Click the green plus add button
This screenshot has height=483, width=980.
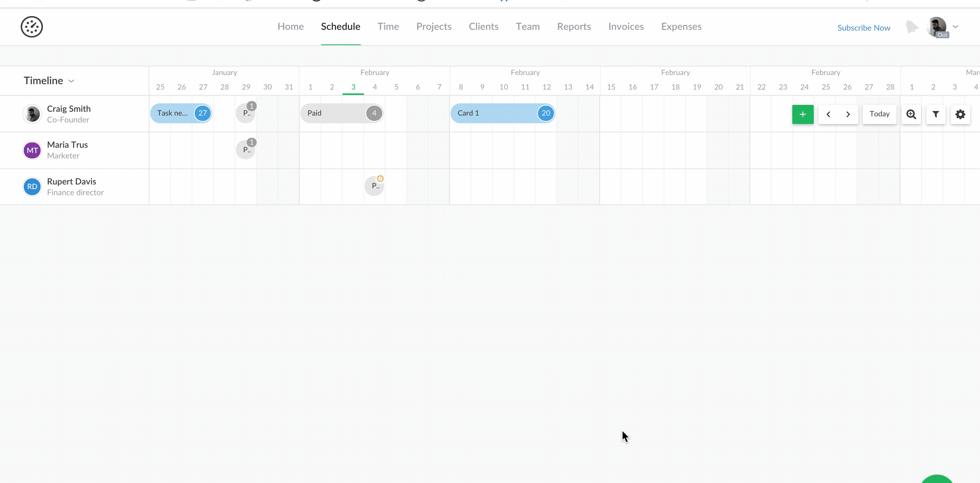[803, 114]
